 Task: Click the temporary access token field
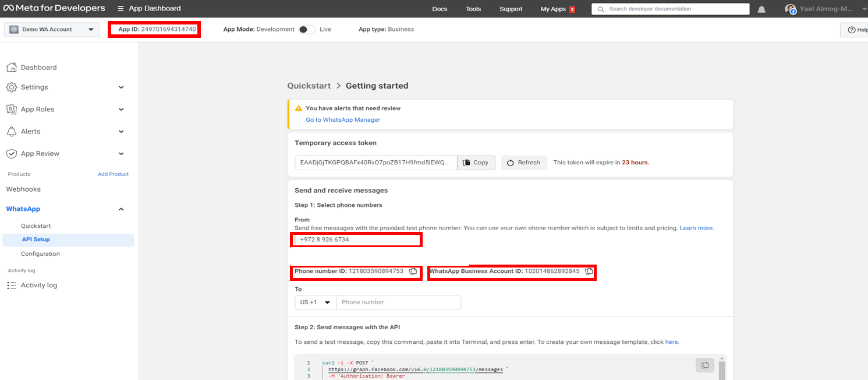(375, 163)
